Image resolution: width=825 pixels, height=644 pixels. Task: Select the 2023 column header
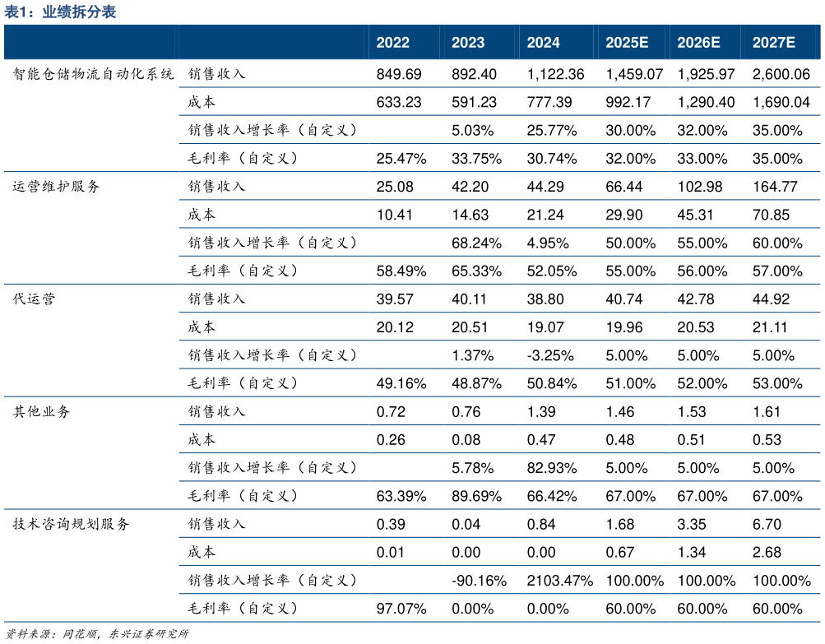click(x=468, y=43)
